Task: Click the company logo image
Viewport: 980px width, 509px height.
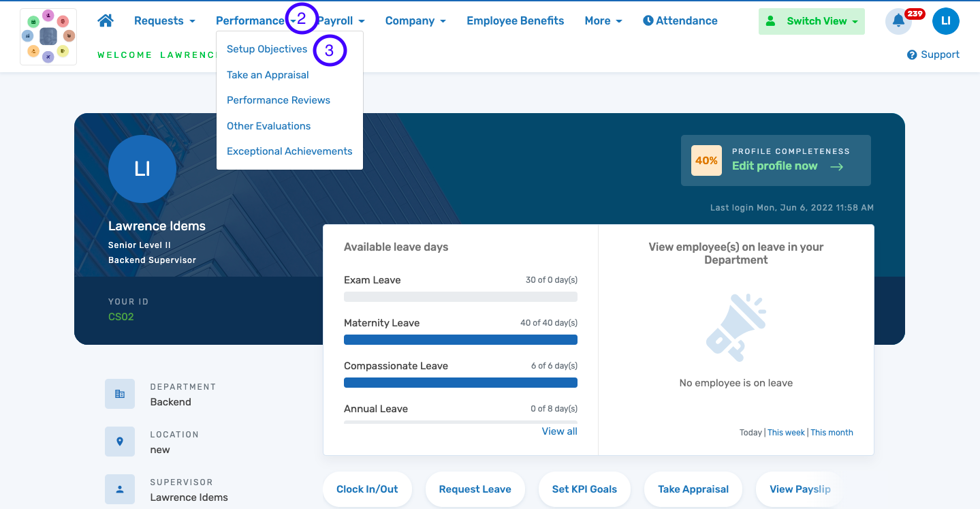Action: (x=48, y=37)
